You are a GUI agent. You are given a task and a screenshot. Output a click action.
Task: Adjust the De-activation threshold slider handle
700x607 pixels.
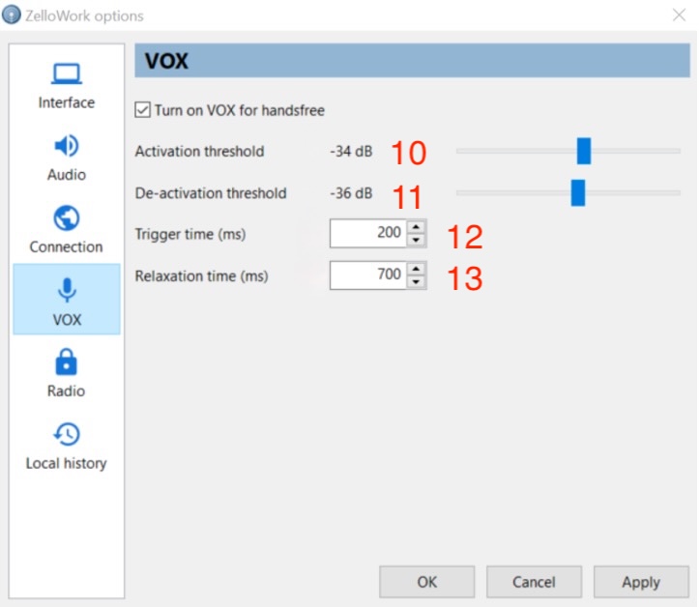pyautogui.click(x=577, y=192)
